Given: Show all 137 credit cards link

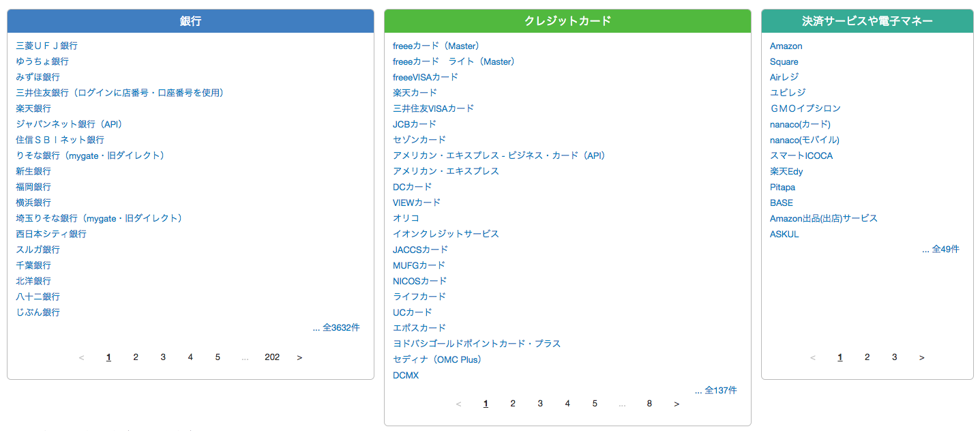Looking at the screenshot, I should click(x=716, y=391).
